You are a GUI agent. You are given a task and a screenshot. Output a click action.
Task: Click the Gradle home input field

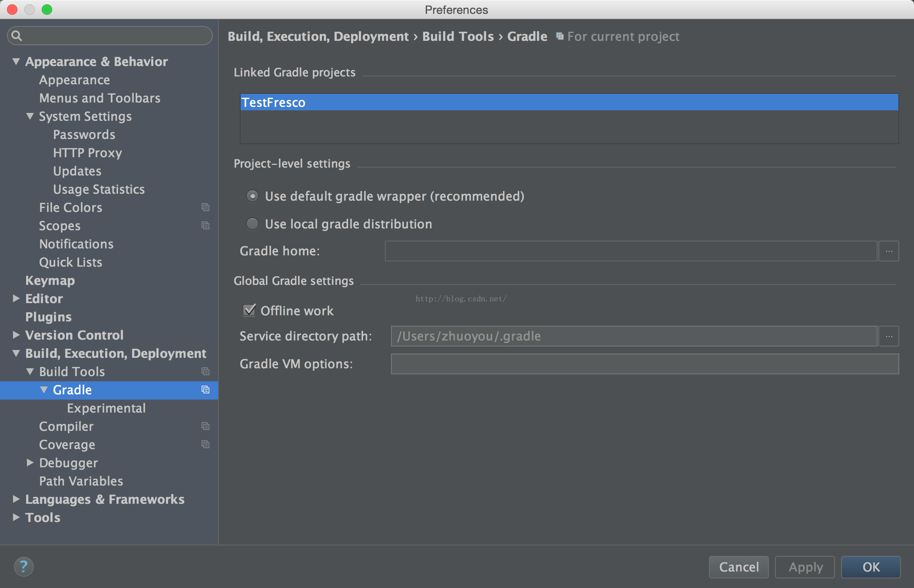[x=631, y=251]
